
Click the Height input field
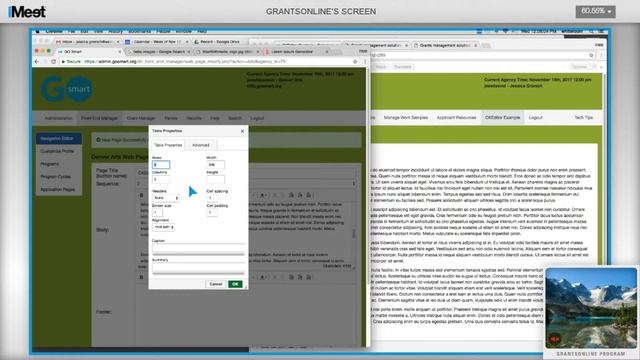coord(216,179)
